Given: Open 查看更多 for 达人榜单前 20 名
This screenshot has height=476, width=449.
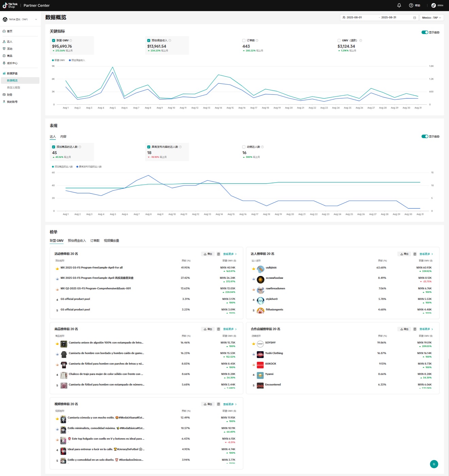Looking at the screenshot, I should point(426,254).
